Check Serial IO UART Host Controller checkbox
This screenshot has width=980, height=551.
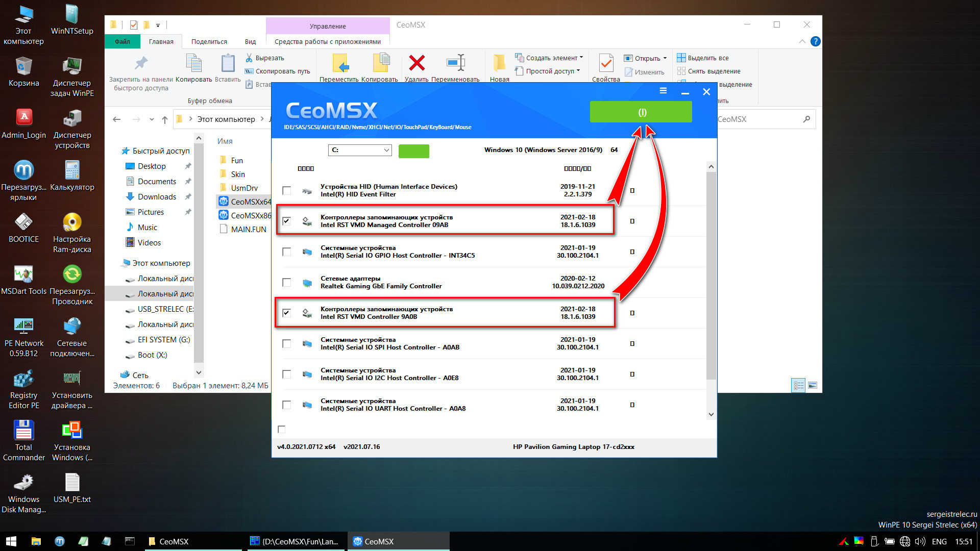(287, 405)
